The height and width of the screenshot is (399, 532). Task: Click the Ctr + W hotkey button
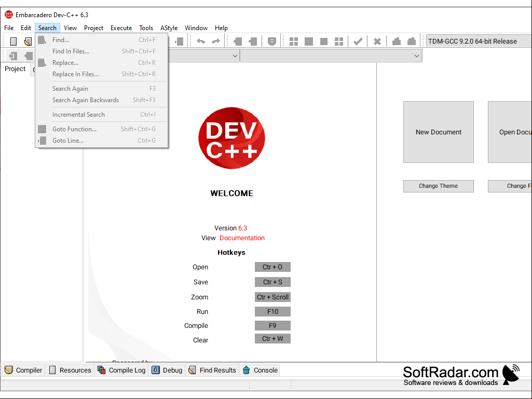(272, 339)
